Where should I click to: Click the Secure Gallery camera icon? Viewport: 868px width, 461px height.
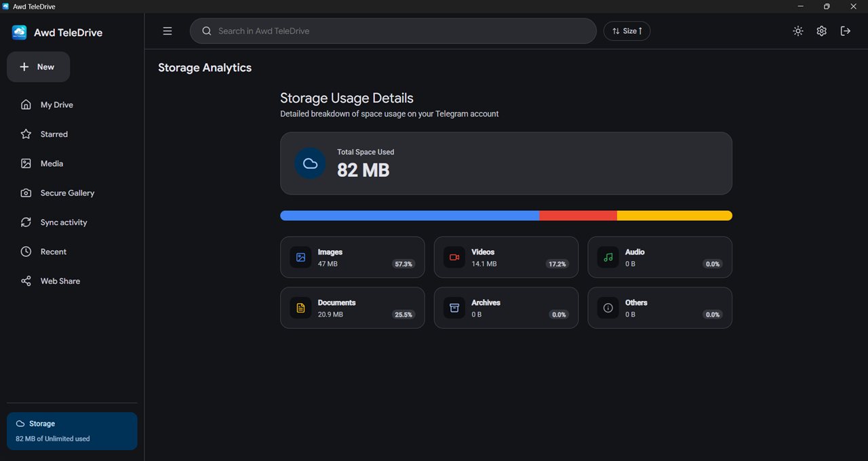coord(26,193)
